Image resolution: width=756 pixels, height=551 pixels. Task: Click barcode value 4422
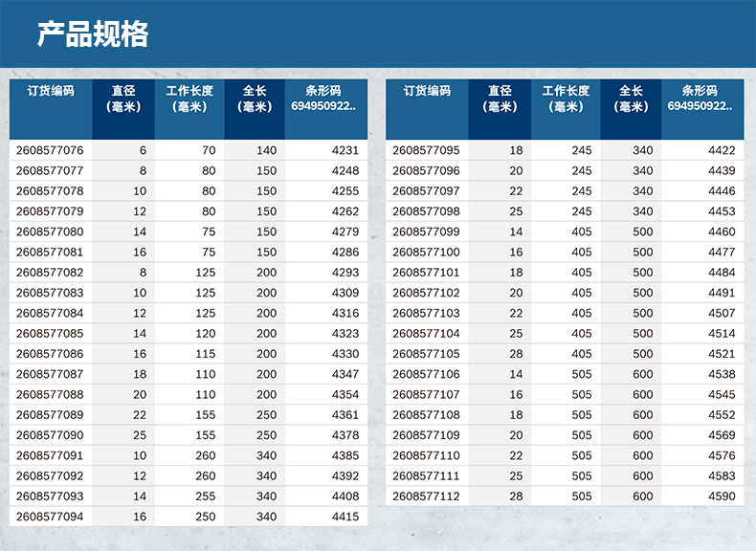pyautogui.click(x=722, y=150)
